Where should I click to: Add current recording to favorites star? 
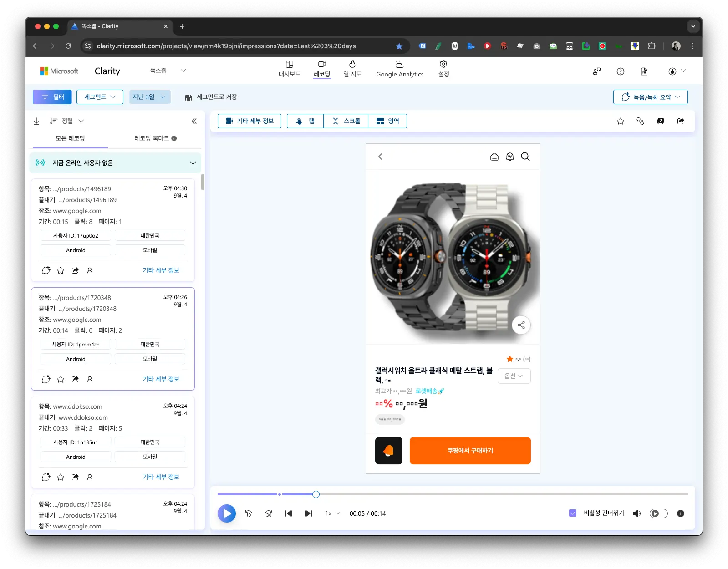(621, 121)
